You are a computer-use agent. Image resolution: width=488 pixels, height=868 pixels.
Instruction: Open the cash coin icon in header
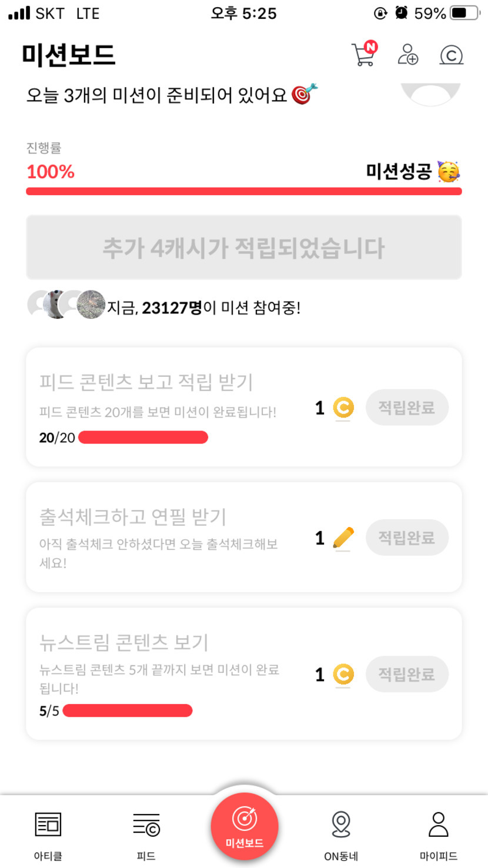coord(452,55)
